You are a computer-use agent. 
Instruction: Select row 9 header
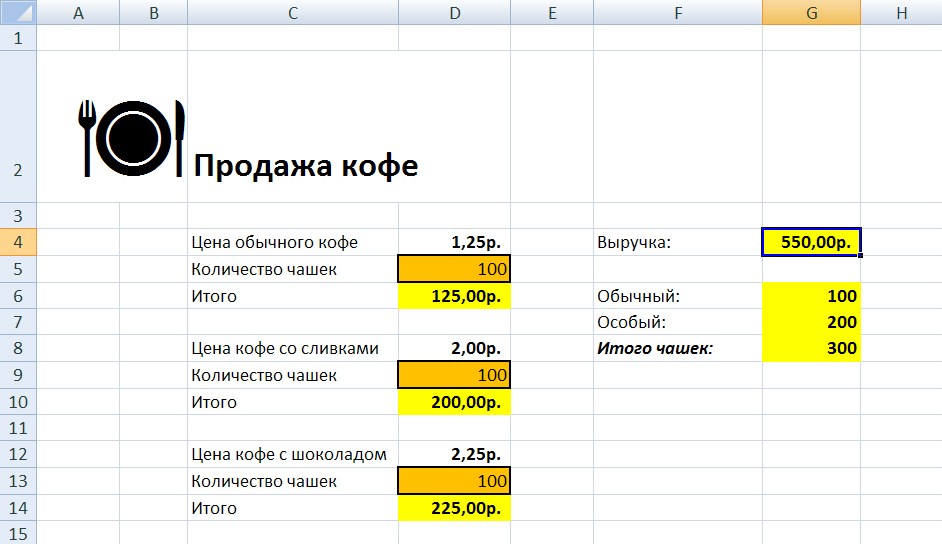click(x=18, y=375)
